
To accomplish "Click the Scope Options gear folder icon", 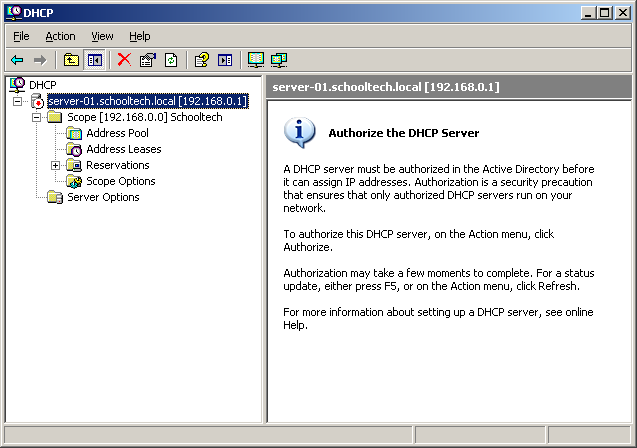I will 74,181.
